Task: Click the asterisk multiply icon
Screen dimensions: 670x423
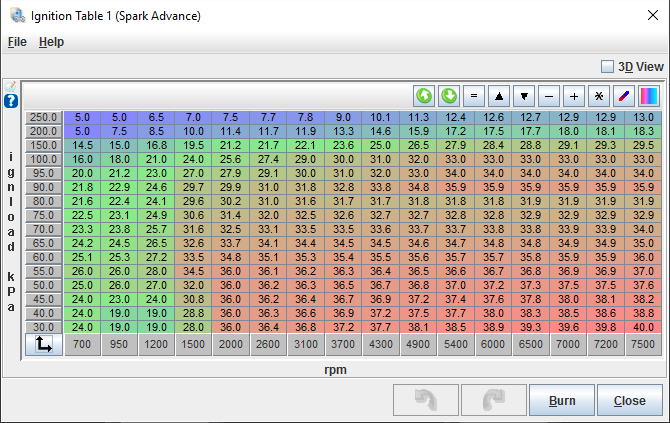Action: (x=599, y=96)
